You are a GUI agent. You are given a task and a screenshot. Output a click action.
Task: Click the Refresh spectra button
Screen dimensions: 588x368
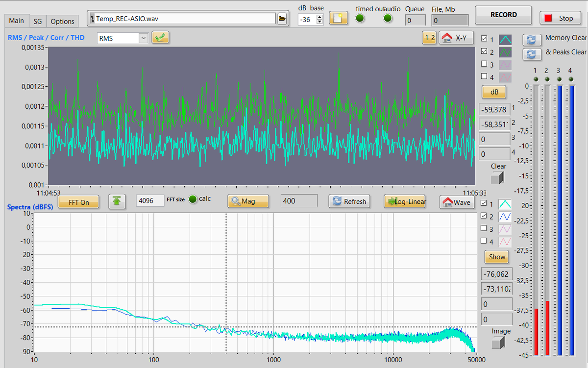pyautogui.click(x=349, y=201)
